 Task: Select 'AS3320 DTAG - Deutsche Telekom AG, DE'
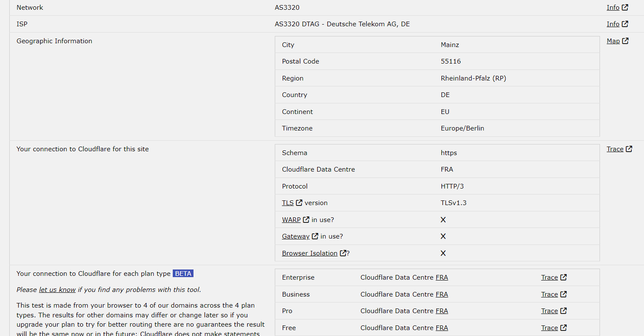[x=342, y=24]
